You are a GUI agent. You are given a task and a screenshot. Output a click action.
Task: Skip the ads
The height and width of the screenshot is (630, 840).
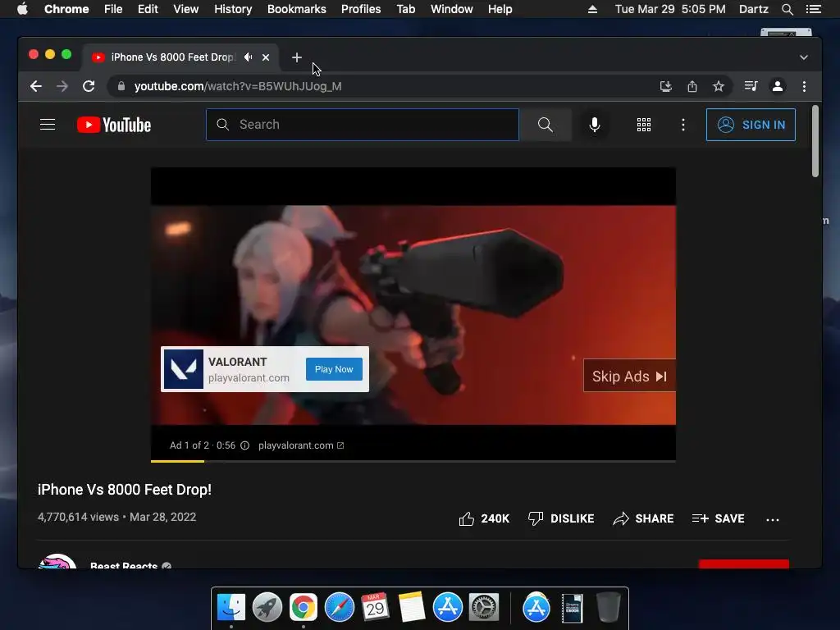629,376
